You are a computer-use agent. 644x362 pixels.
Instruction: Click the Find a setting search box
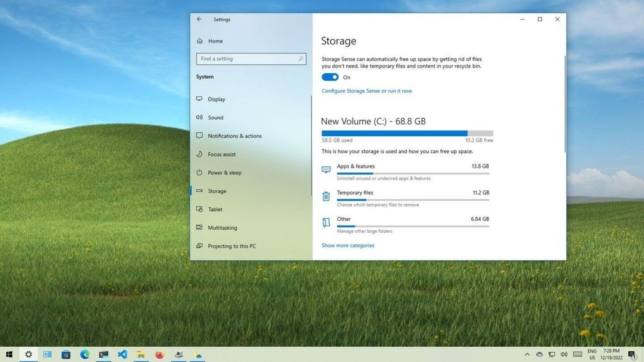coord(251,59)
